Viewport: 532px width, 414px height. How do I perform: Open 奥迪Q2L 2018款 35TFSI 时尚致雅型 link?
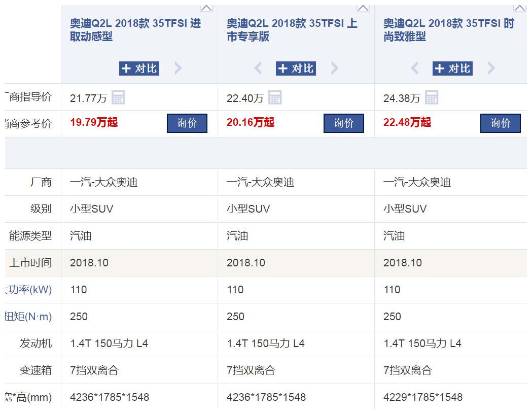pyautogui.click(x=449, y=29)
